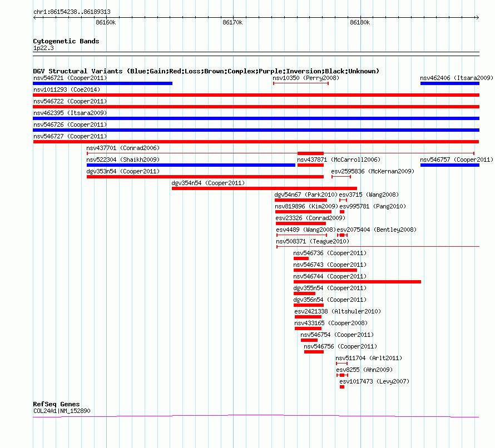The width and height of the screenshot is (495, 448).
Task: Click the nsv10350 (Perry2008) variant label
Action: (x=306, y=78)
